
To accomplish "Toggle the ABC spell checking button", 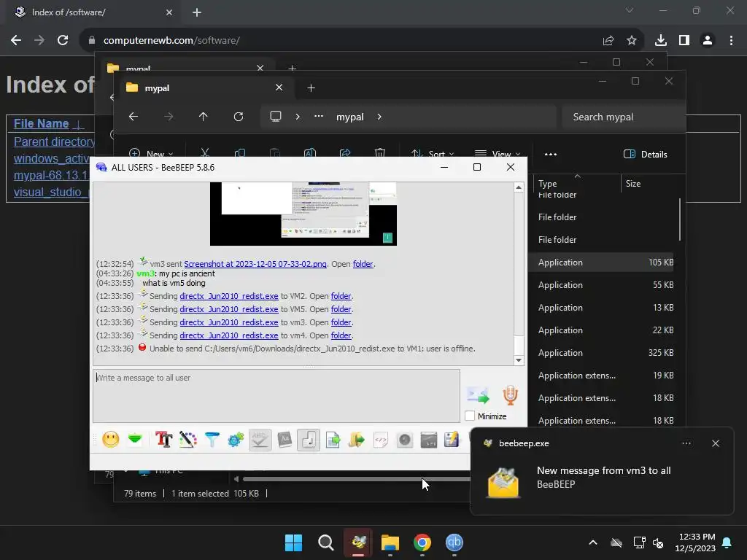I will point(260,439).
